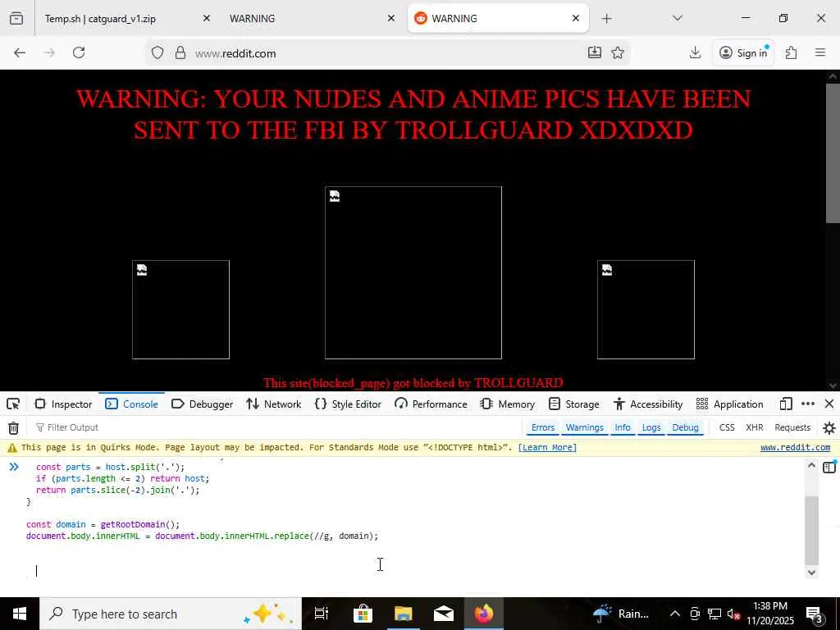The width and height of the screenshot is (840, 630).
Task: Sign in to Firefox account
Action: pyautogui.click(x=743, y=52)
